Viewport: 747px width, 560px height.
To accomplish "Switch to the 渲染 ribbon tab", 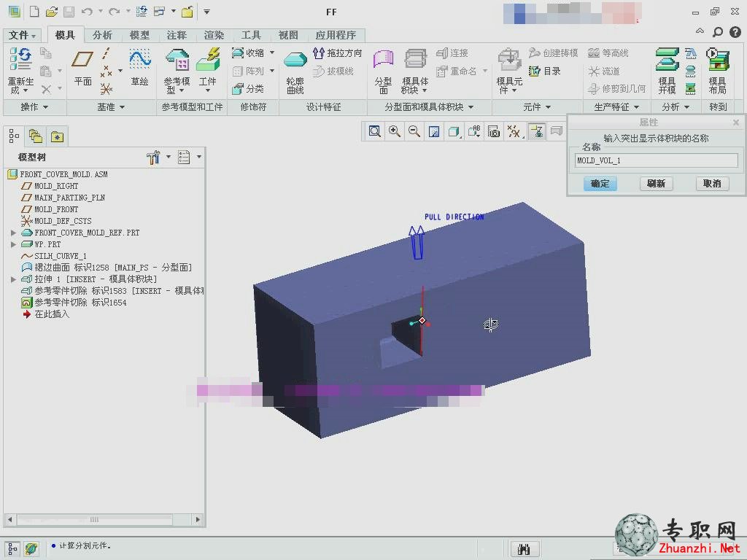I will coord(214,35).
